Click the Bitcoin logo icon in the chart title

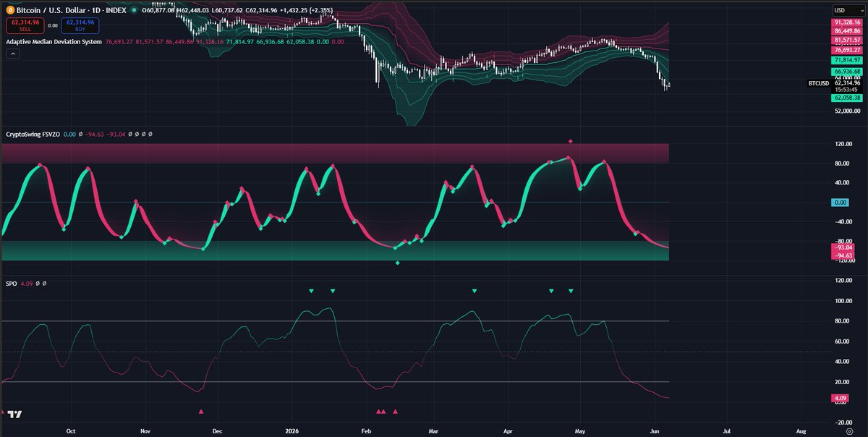[x=9, y=9]
